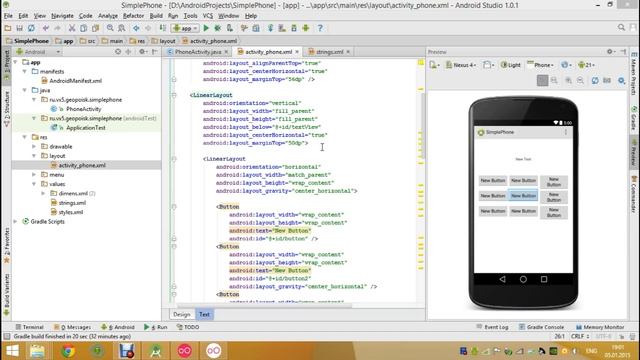Open the Android project view dropdown

(x=38, y=52)
